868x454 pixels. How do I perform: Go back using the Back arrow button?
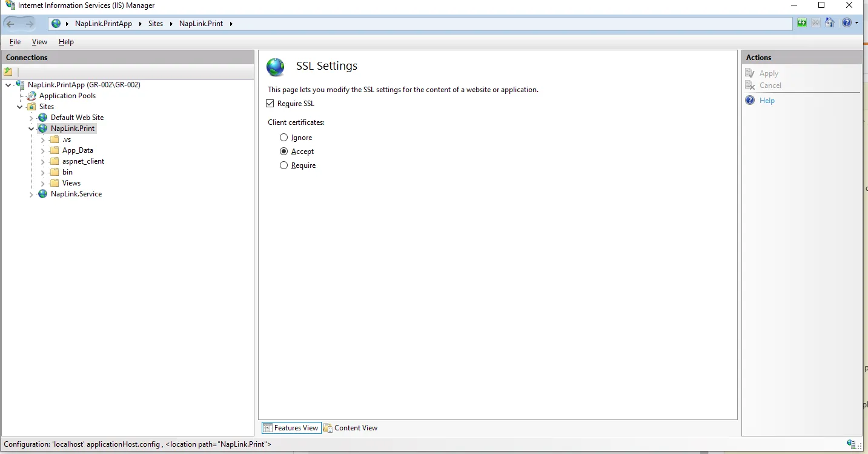point(10,24)
